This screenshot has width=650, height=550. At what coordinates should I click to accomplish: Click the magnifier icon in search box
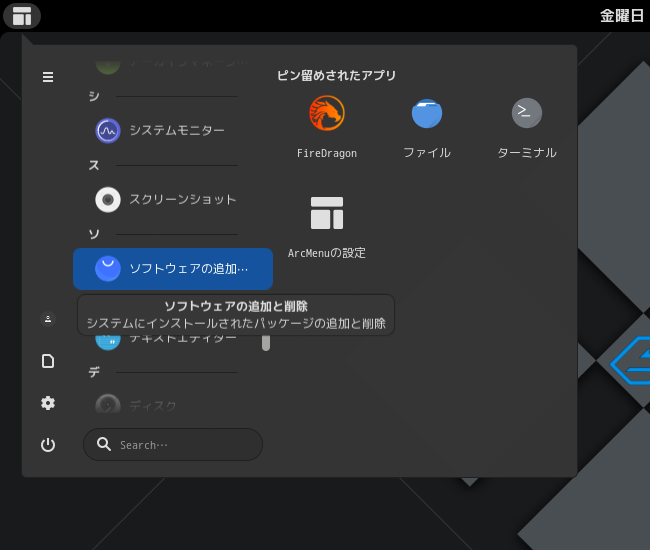(104, 444)
